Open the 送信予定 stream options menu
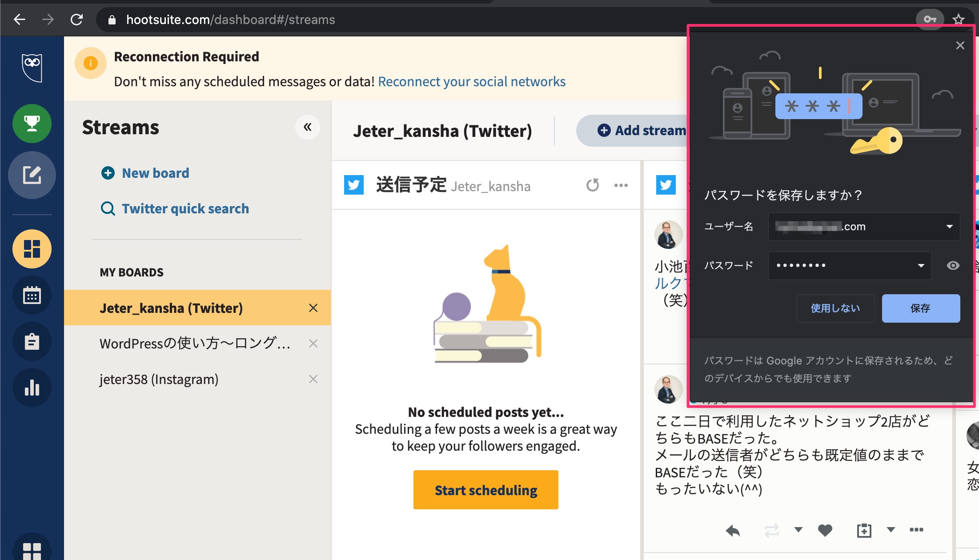 (x=621, y=185)
